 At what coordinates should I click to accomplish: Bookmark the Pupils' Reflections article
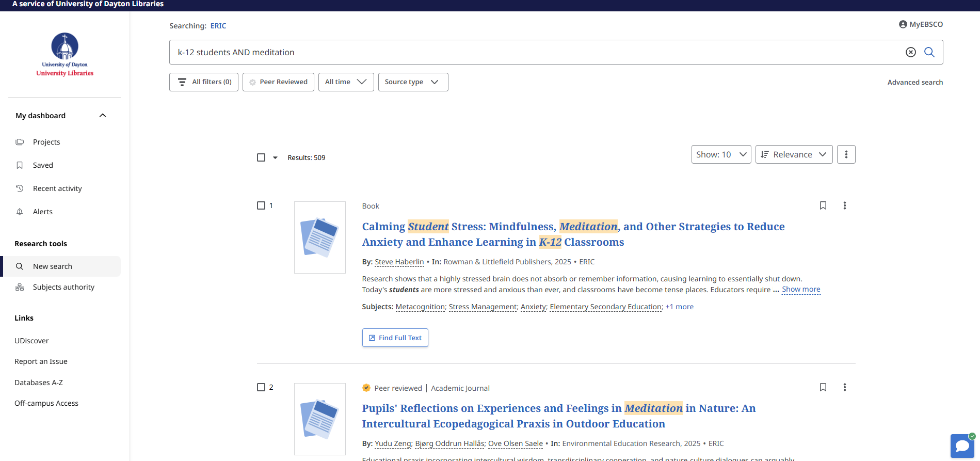823,387
